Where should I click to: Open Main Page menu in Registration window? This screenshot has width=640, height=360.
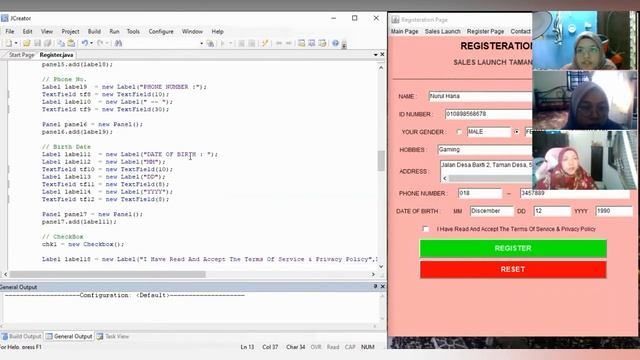(x=404, y=31)
